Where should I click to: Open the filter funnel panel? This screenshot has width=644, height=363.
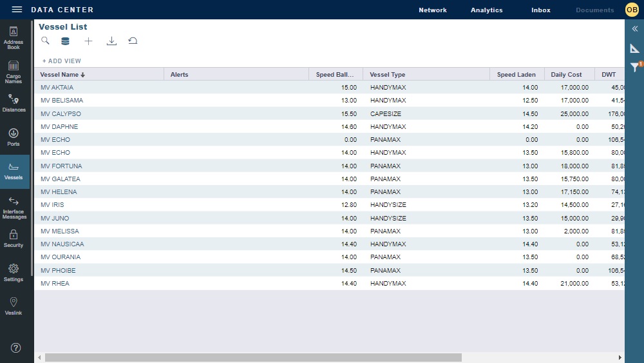tap(634, 66)
